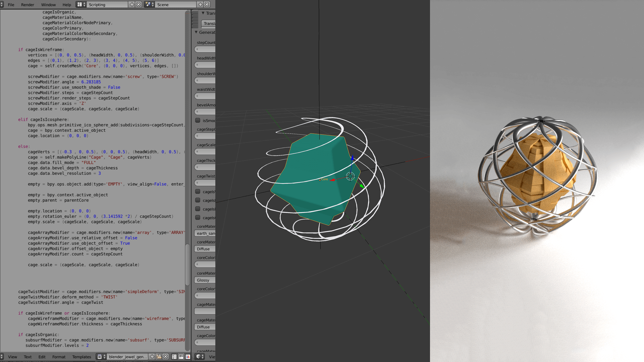Toggle syntax highlighting icon
The width and height of the screenshot is (644, 362).
click(187, 357)
